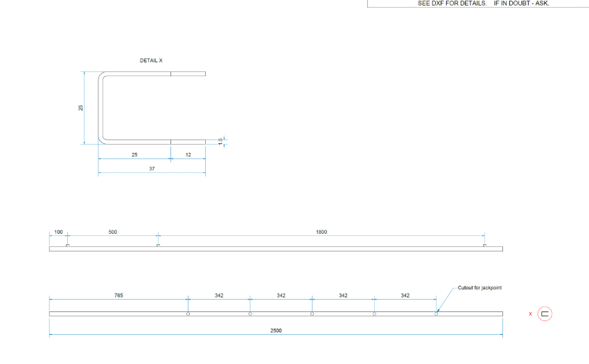Select the Cutout for jackpoint annotation
The image size is (589, 364).
480,287
